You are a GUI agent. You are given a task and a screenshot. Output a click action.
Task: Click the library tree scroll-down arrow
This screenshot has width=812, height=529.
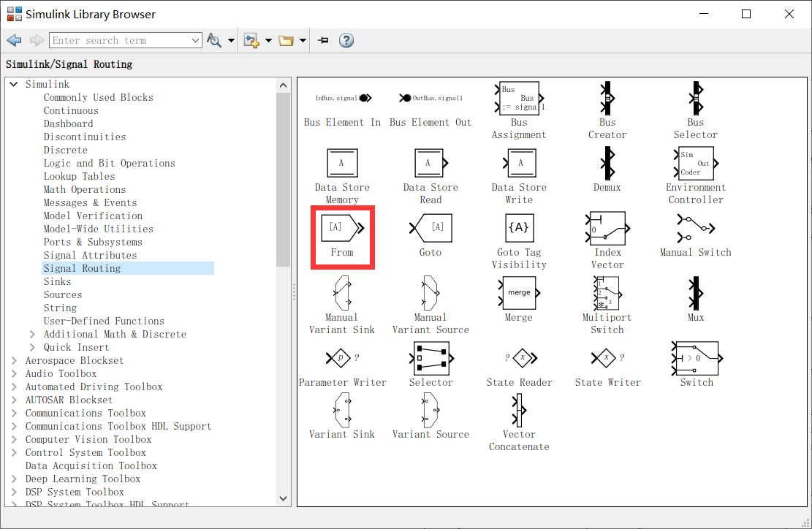(283, 498)
